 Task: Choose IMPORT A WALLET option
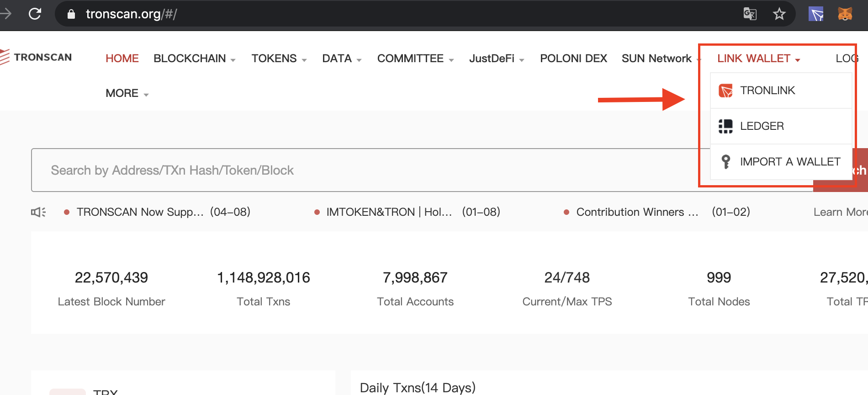(789, 162)
